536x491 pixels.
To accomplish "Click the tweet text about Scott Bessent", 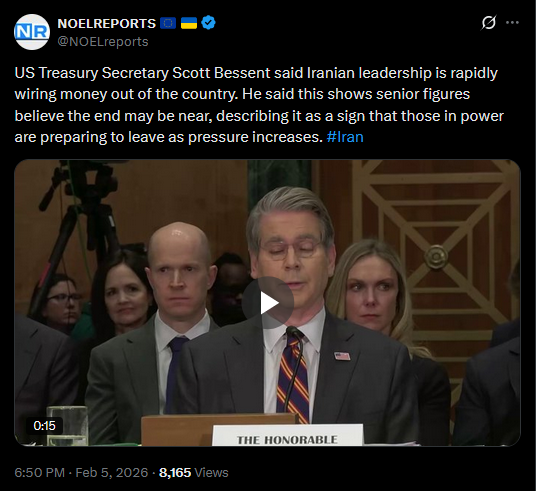I will click(259, 105).
